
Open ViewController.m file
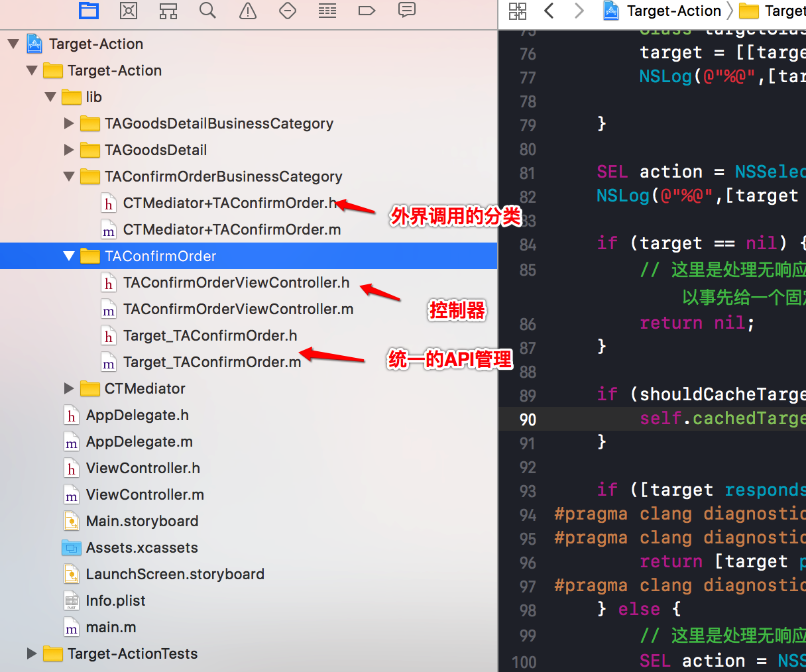point(144,494)
